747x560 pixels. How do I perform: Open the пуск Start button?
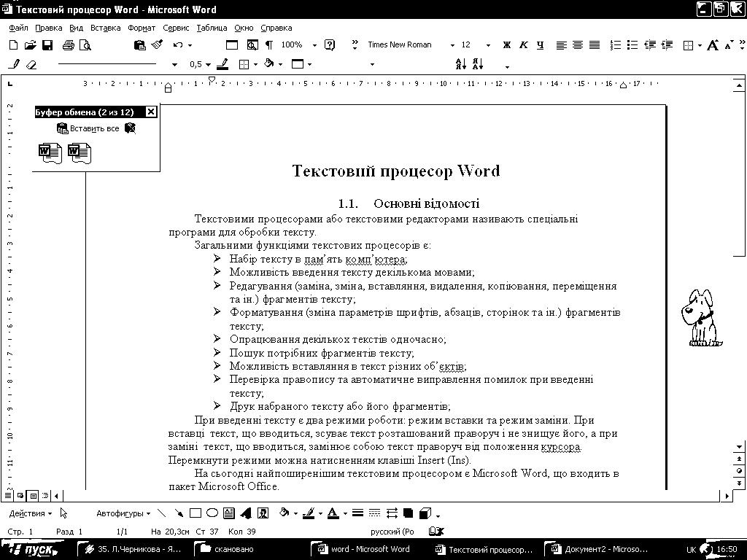tap(32, 550)
